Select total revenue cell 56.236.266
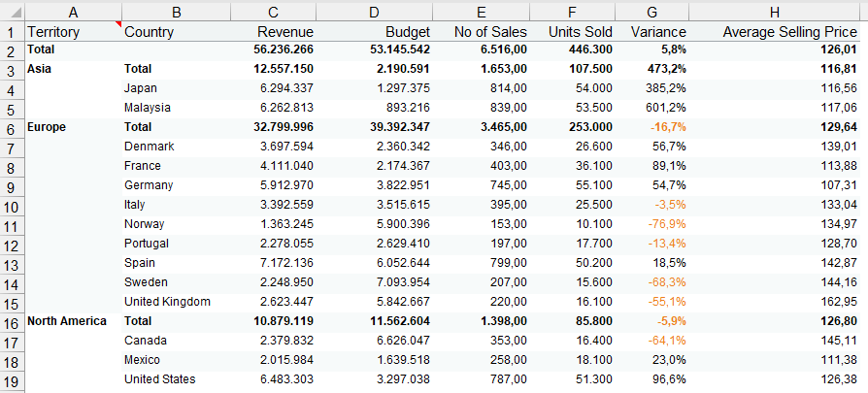 tap(274, 49)
